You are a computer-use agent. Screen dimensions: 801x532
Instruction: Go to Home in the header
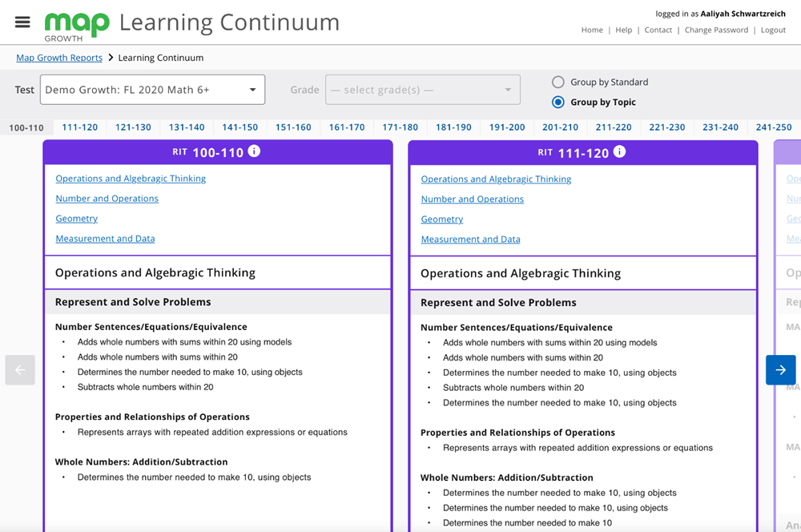[592, 30]
